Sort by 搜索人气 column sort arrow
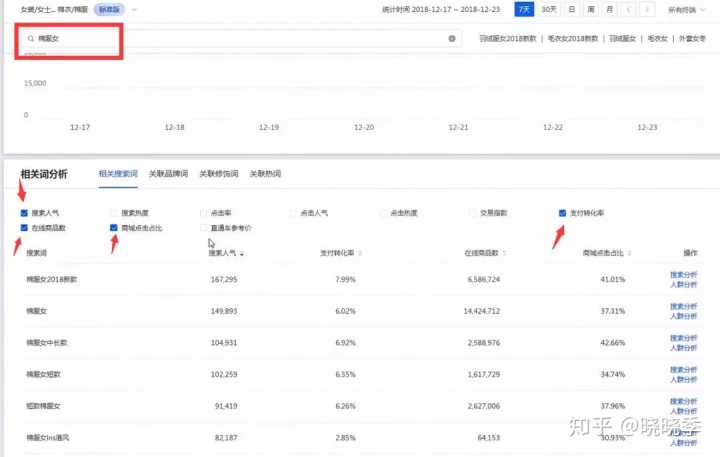Screen dimensions: 720x457 pos(241,254)
